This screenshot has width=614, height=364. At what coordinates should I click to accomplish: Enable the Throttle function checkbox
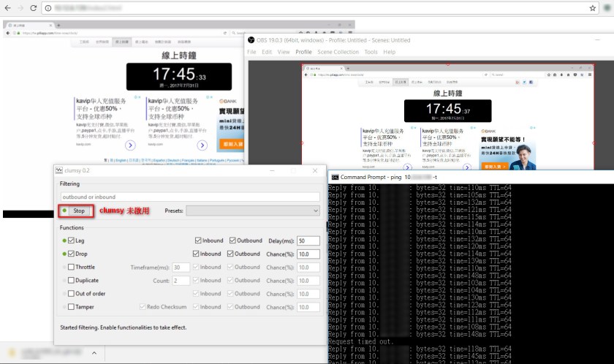(x=71, y=268)
